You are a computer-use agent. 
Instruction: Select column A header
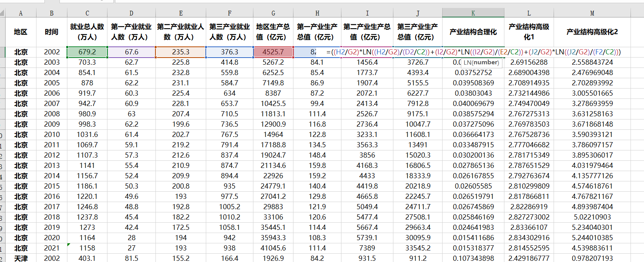click(21, 13)
